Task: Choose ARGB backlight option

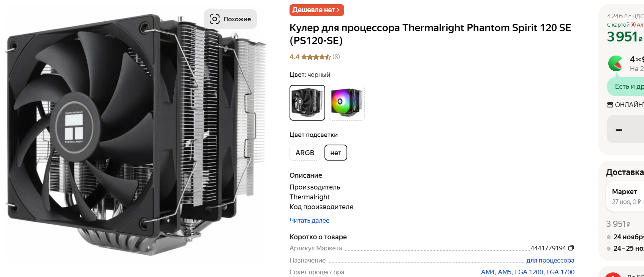Action: [x=305, y=153]
